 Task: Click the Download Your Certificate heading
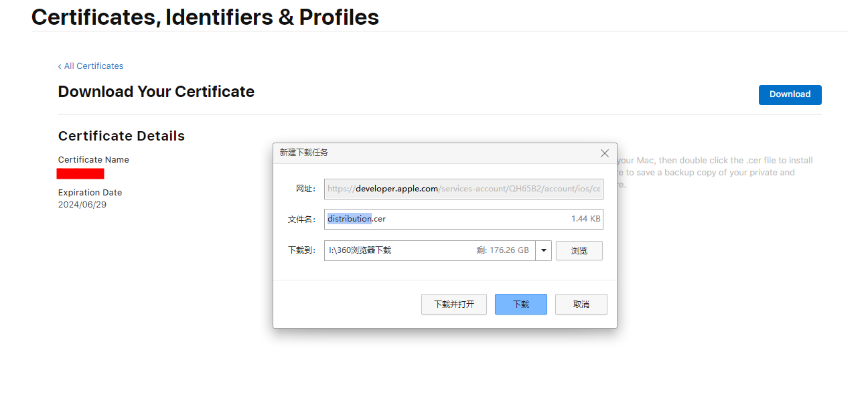pyautogui.click(x=156, y=92)
